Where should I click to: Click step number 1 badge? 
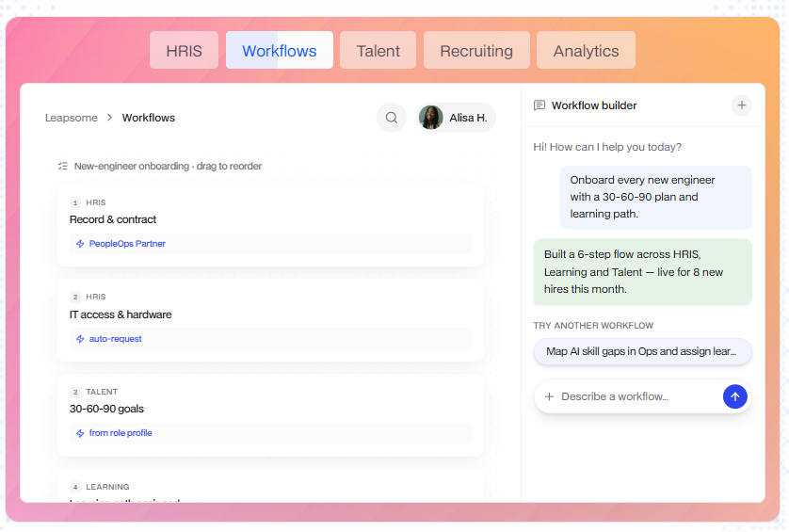(75, 202)
